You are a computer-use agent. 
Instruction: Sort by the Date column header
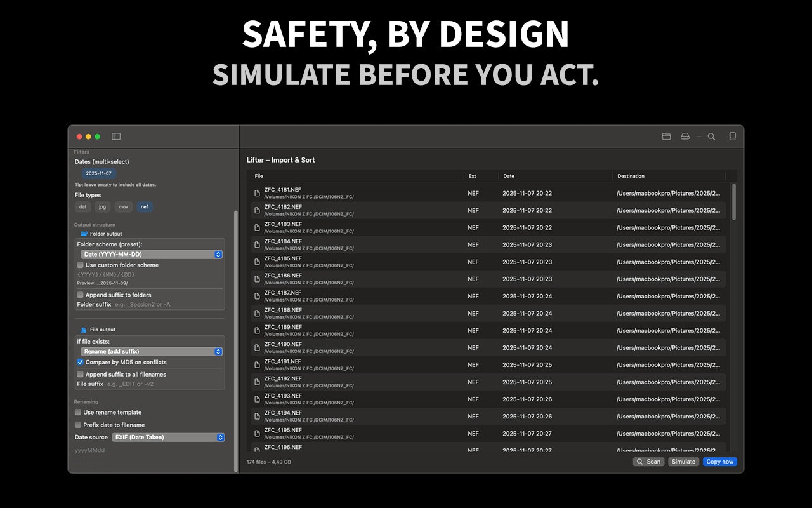point(507,176)
